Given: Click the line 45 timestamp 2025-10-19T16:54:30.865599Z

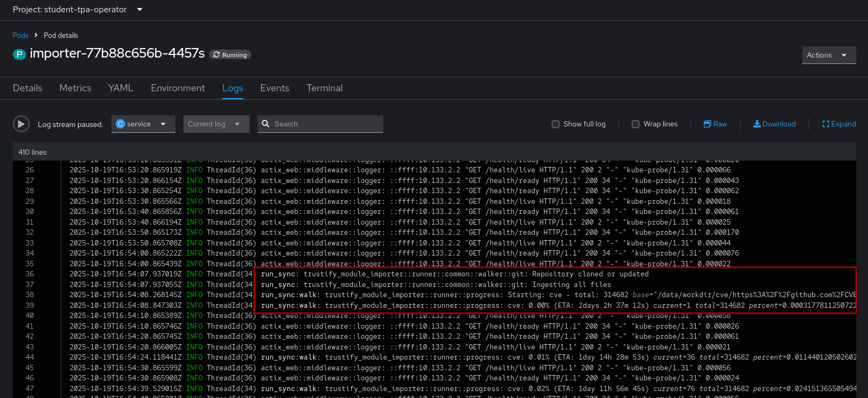Looking at the screenshot, I should point(126,368).
